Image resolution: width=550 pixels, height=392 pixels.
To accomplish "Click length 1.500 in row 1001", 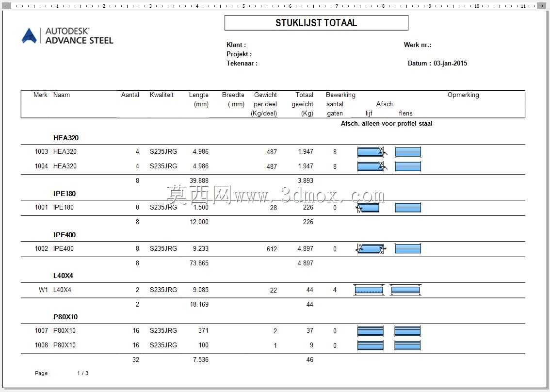I will click(x=201, y=208).
